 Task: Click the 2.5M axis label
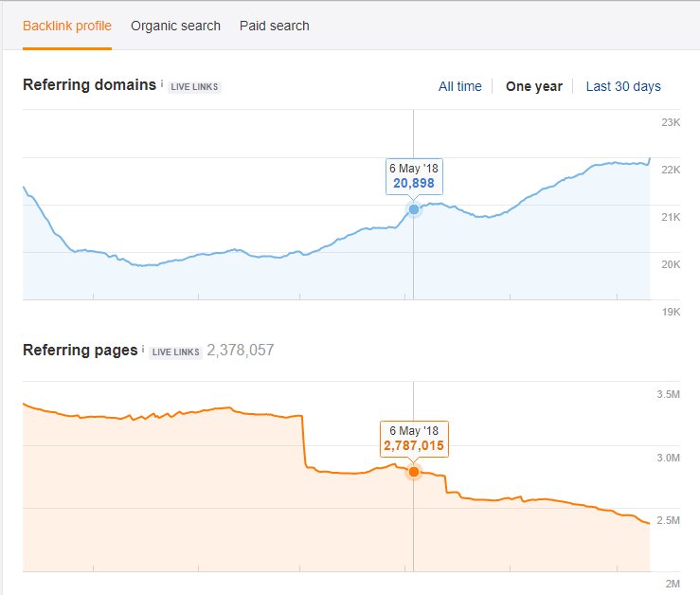coord(668,520)
